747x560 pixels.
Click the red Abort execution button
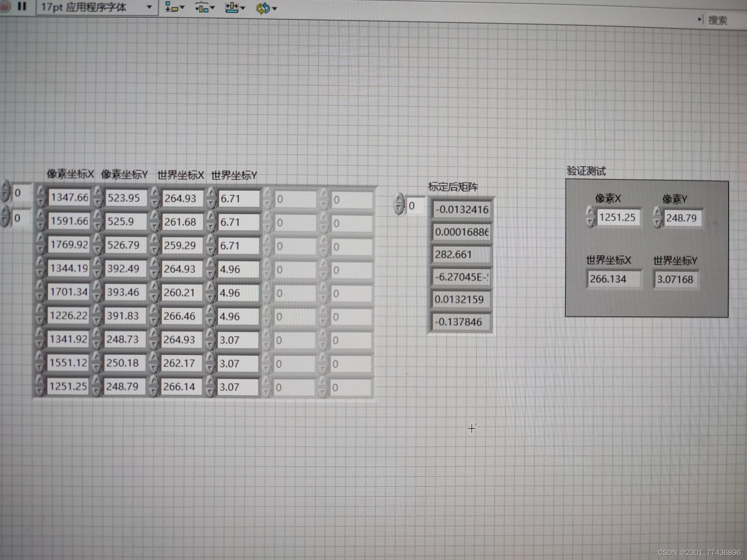[5, 6]
